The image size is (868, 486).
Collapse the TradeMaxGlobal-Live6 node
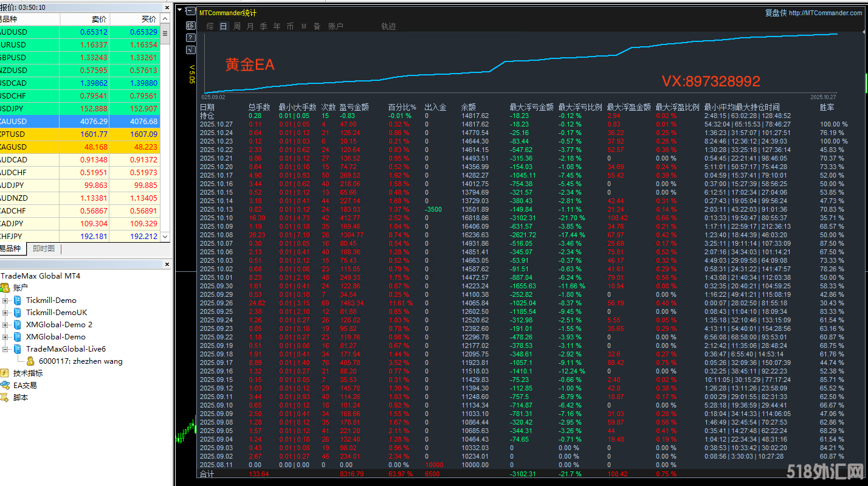[5, 349]
